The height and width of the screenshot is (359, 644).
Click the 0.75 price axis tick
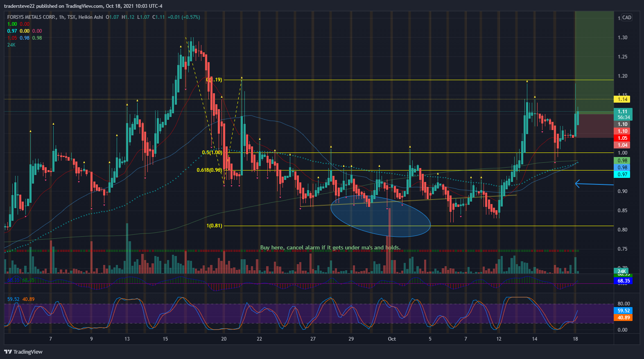point(622,249)
